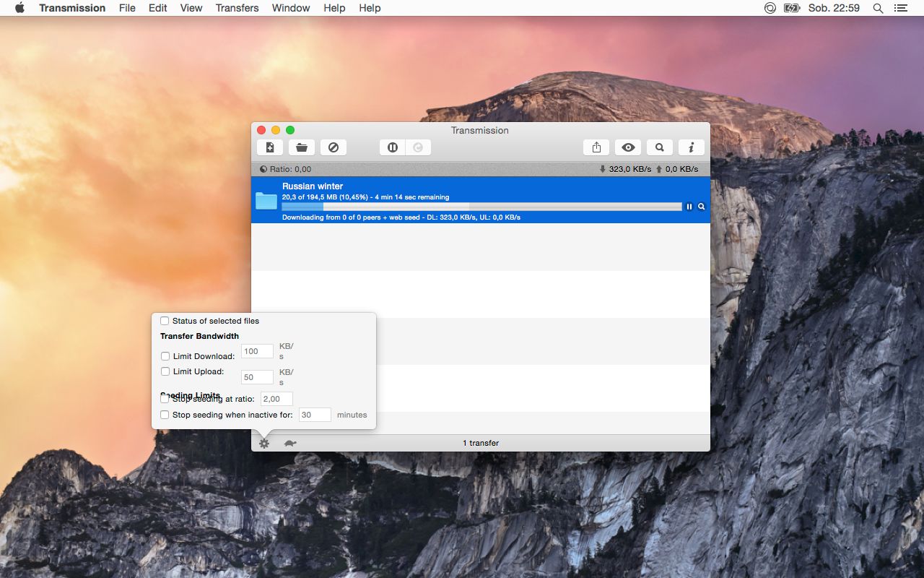This screenshot has width=924, height=578.
Task: Click the Russian winter download progress bar
Action: [x=481, y=207]
